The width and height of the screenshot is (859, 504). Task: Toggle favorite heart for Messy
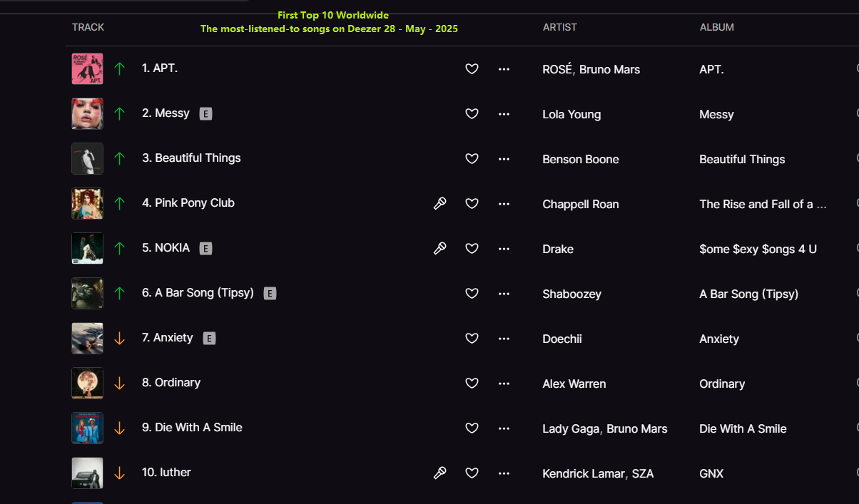(472, 114)
